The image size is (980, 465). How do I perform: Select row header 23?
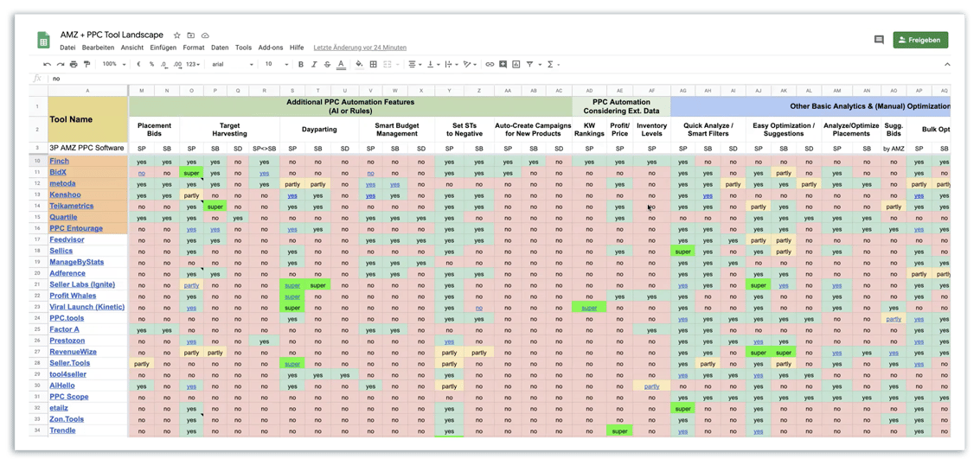point(37,307)
